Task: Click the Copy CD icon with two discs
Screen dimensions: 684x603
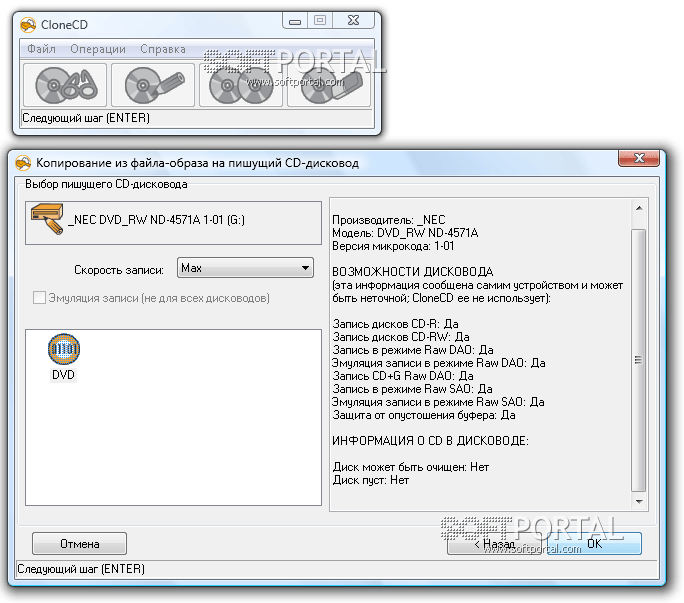Action: (x=240, y=85)
